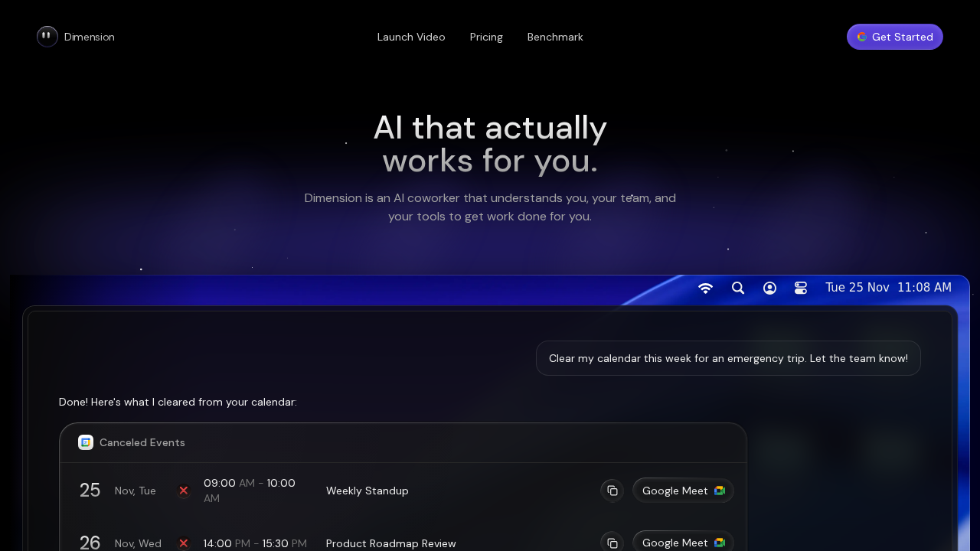The height and width of the screenshot is (551, 980).
Task: Go to the Pricing page
Action: (x=486, y=37)
